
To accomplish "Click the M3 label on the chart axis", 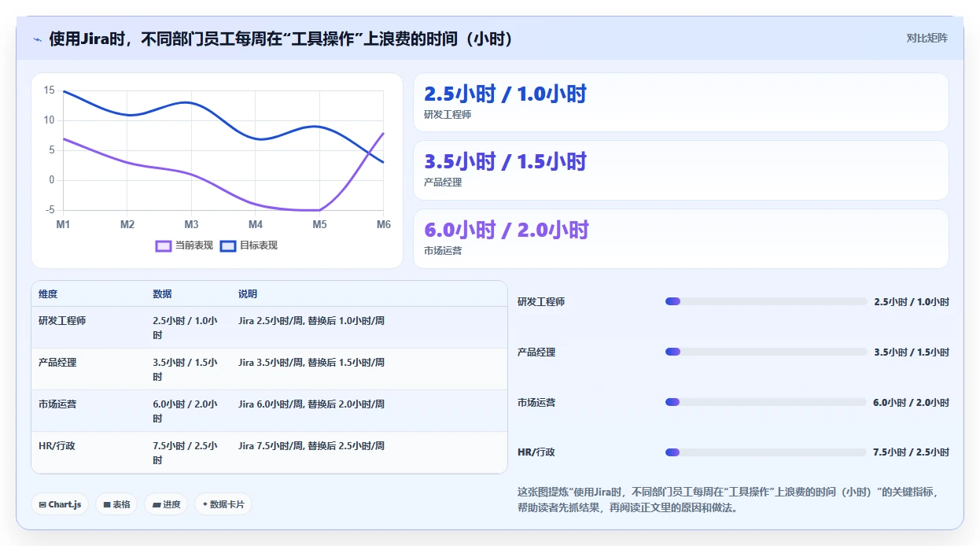I will pyautogui.click(x=191, y=224).
